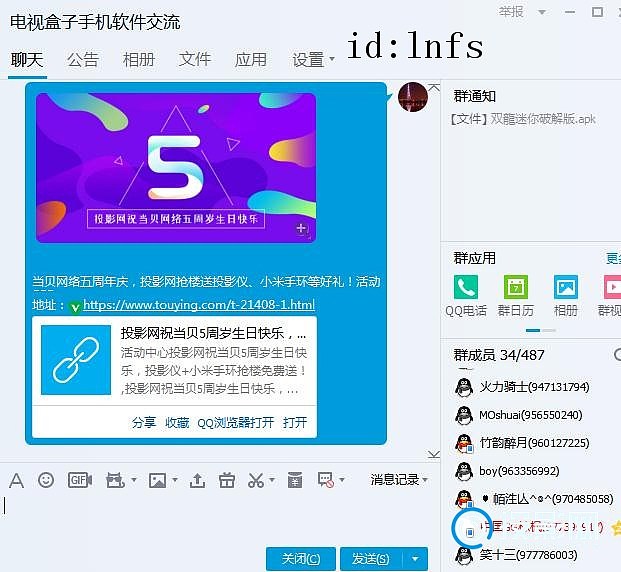621x572 pixels.
Task: Click boy's penguin avatar
Action: (x=464, y=471)
